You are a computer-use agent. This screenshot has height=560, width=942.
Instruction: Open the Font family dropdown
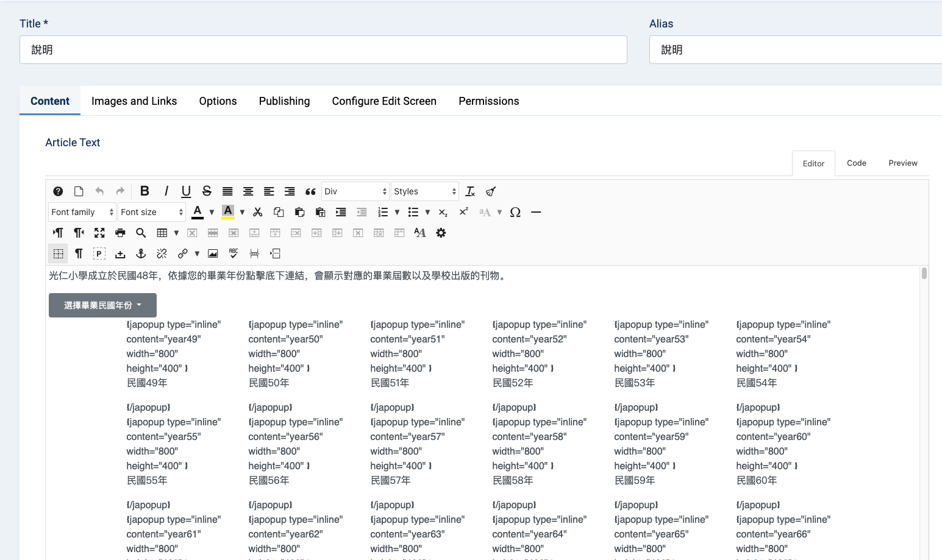[82, 212]
